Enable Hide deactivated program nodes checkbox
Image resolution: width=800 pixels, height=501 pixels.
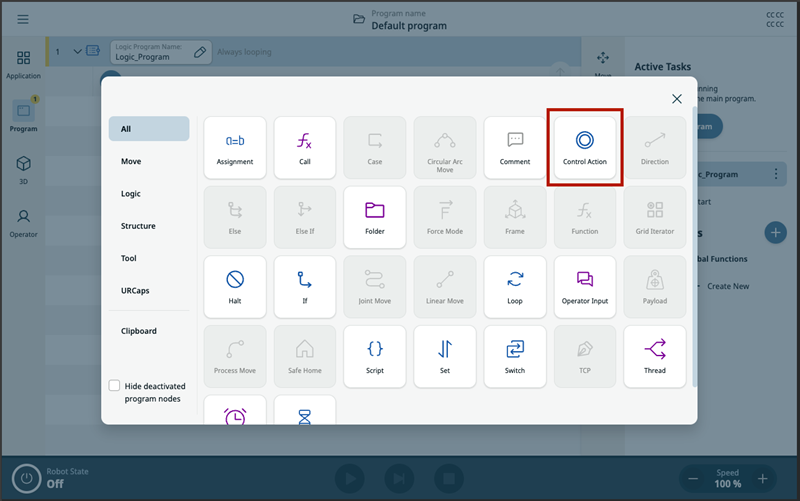click(114, 386)
